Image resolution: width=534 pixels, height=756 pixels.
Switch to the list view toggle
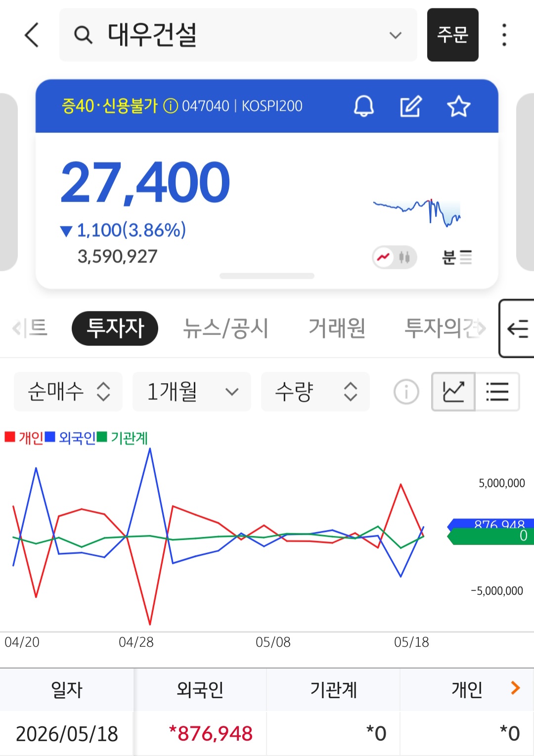[x=497, y=392]
